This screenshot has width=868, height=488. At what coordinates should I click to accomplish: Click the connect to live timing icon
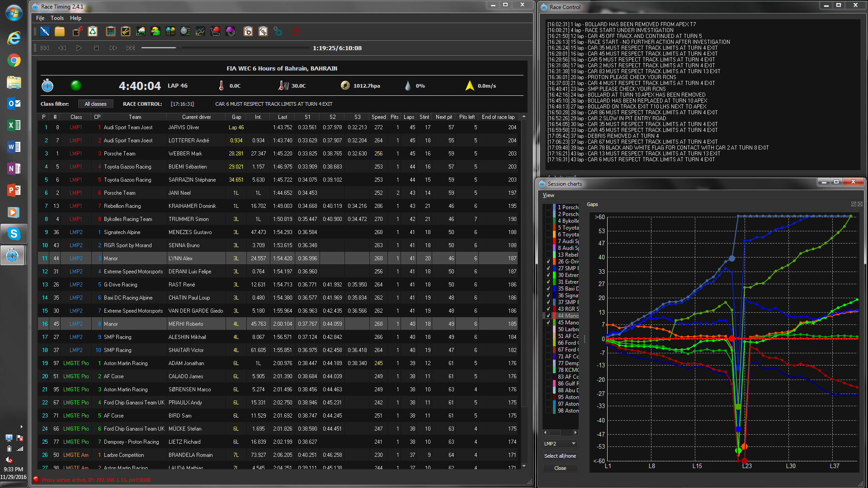pos(45,31)
